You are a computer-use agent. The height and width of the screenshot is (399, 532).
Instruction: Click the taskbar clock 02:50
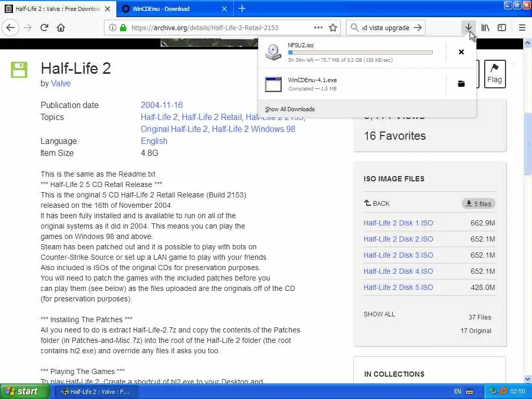[x=517, y=392]
